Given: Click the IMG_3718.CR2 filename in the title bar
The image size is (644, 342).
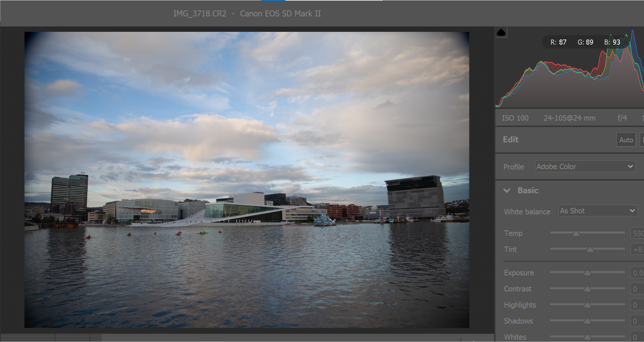Looking at the screenshot, I should (x=200, y=14).
